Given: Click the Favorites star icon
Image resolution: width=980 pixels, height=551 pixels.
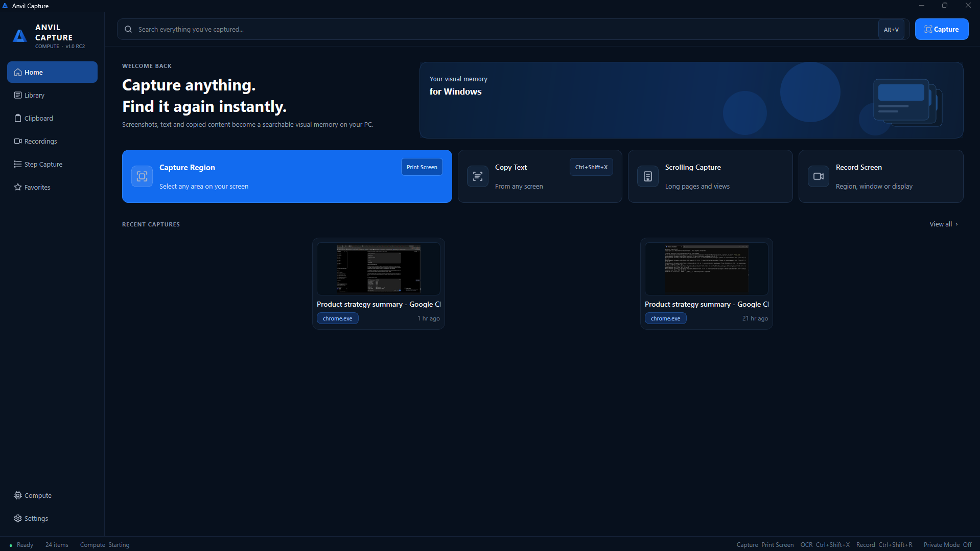Looking at the screenshot, I should [18, 187].
